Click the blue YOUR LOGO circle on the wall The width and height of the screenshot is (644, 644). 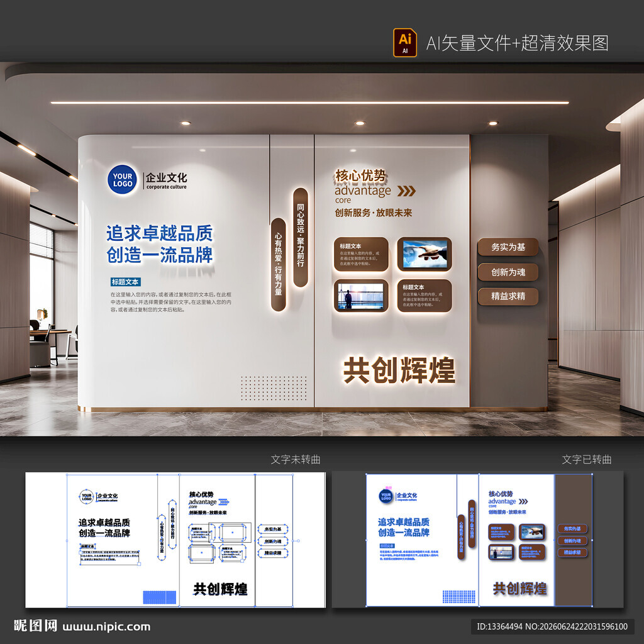point(123,179)
